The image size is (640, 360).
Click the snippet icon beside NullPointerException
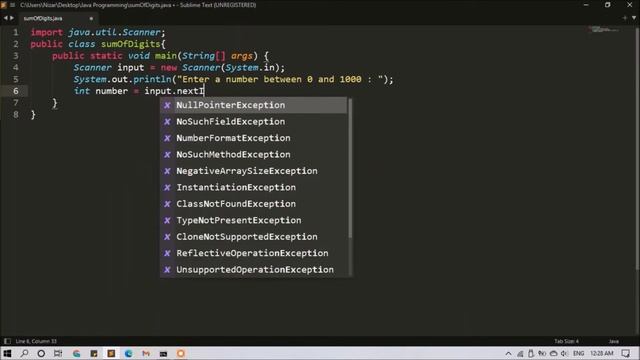(x=167, y=105)
